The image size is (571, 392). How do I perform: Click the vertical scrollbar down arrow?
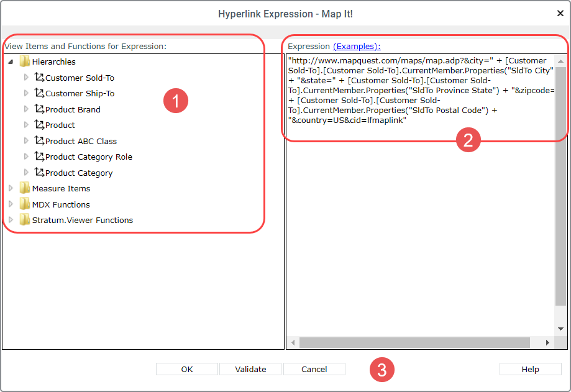point(561,329)
